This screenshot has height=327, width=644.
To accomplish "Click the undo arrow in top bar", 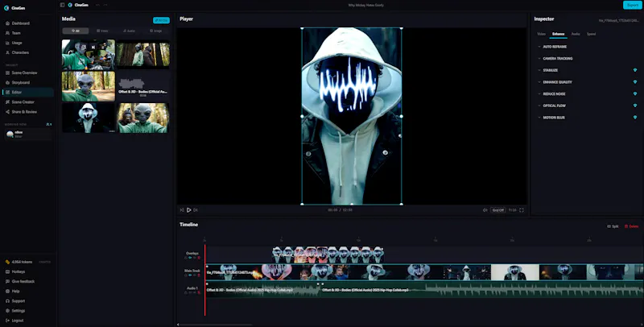I will click(97, 5).
